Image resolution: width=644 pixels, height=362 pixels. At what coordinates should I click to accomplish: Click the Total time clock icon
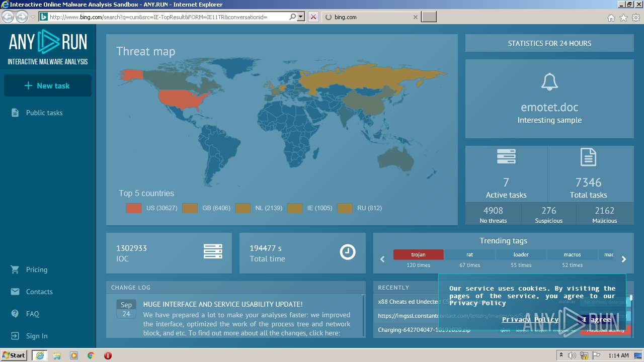(348, 252)
